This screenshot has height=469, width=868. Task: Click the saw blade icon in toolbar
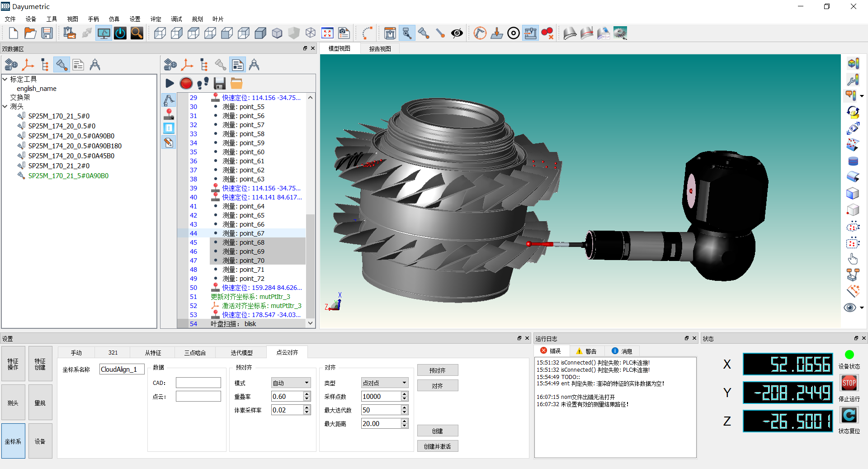point(620,33)
